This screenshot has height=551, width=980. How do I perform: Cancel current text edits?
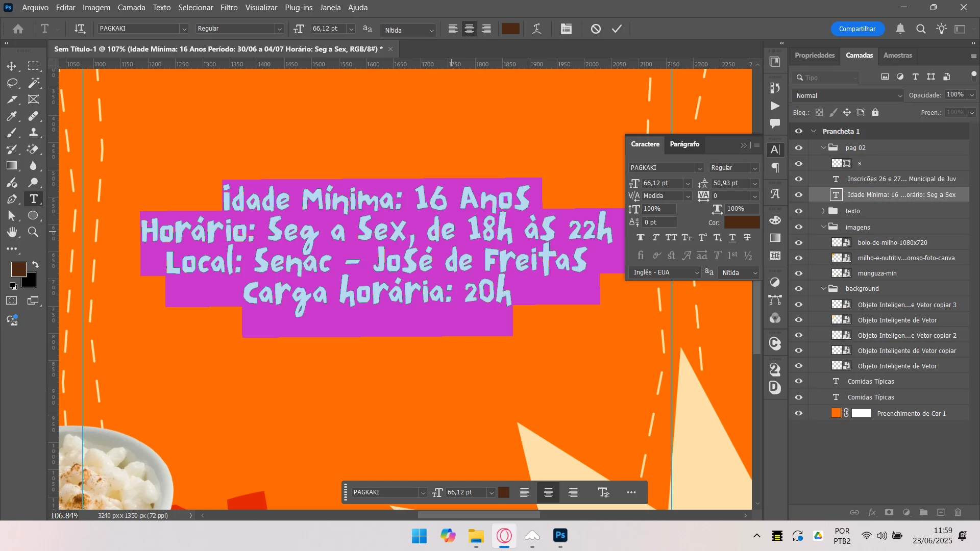tap(596, 29)
